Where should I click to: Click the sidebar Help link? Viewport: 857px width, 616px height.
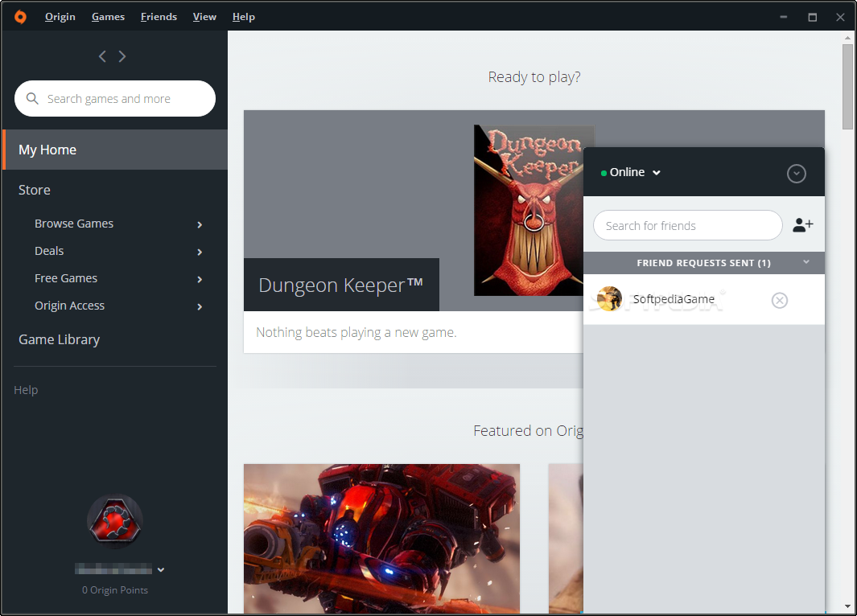pos(26,390)
